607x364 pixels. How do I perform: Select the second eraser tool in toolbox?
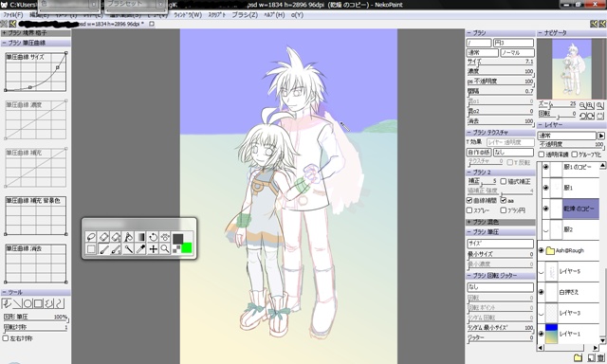[116, 237]
